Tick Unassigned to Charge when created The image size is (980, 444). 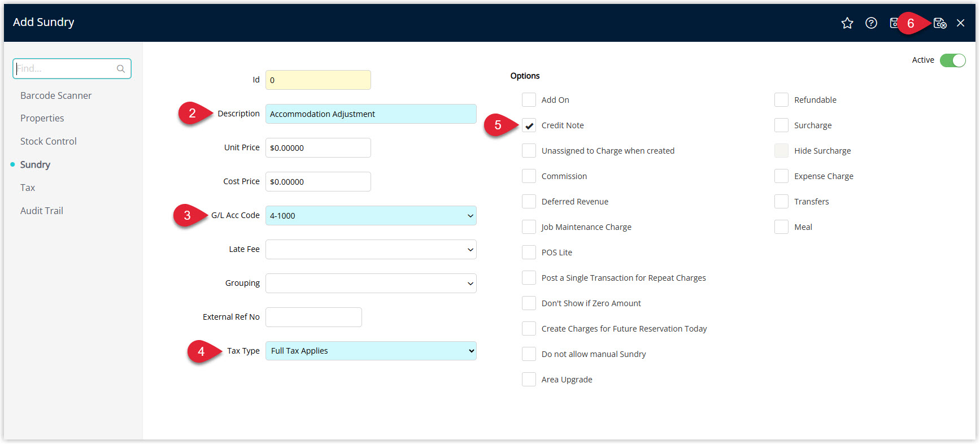tap(529, 151)
